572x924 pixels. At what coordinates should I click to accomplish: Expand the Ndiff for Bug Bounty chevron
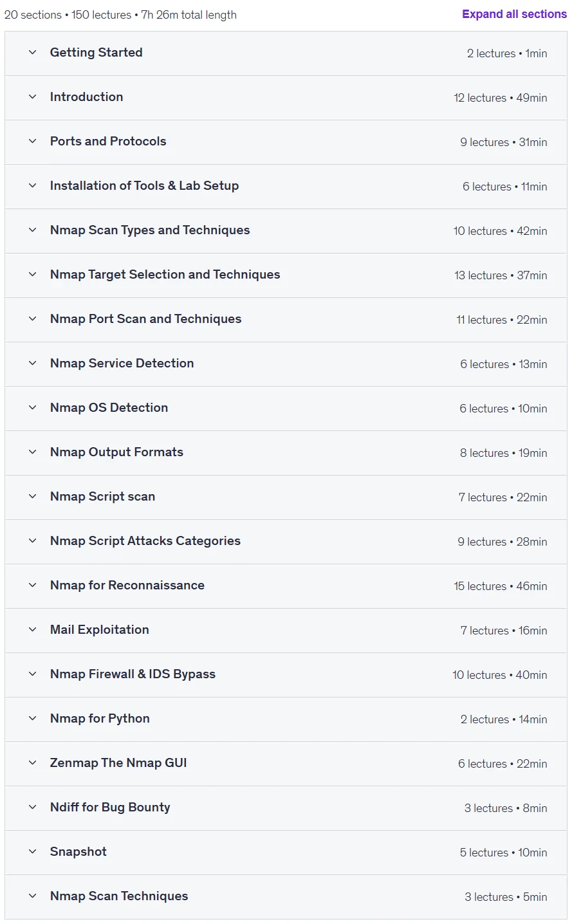[x=33, y=808]
